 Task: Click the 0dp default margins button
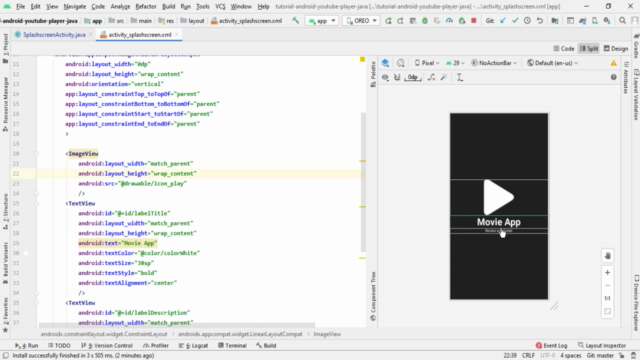tap(413, 77)
